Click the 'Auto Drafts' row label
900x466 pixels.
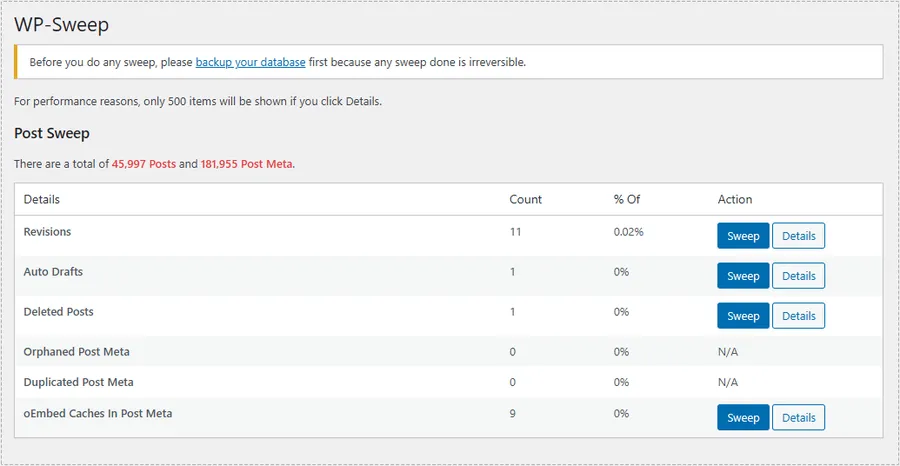[x=53, y=272]
